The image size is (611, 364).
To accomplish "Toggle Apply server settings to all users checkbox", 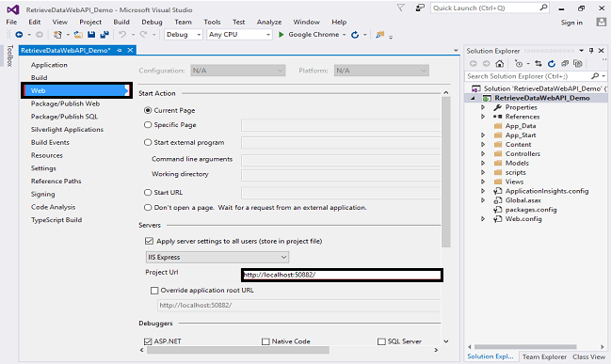I will (149, 241).
